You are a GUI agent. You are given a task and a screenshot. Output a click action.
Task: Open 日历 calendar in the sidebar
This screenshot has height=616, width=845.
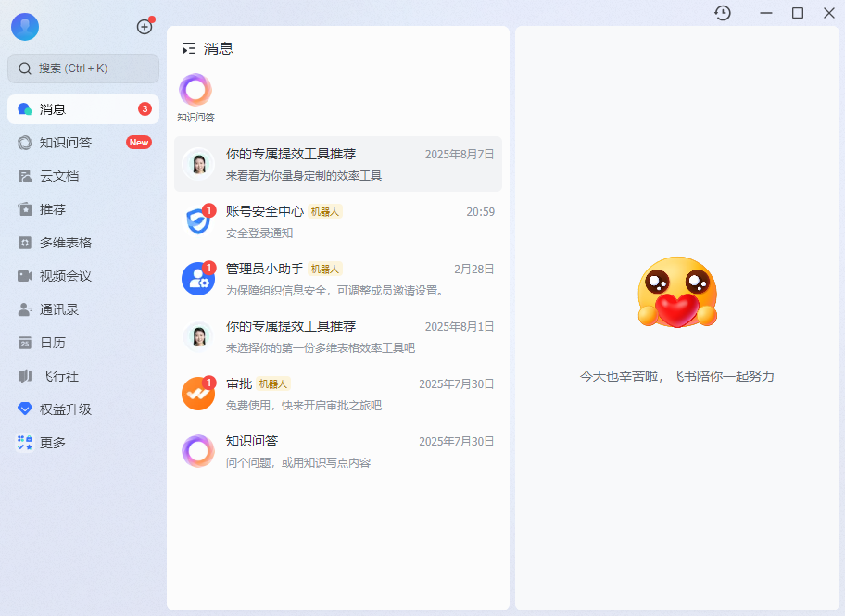tap(83, 343)
